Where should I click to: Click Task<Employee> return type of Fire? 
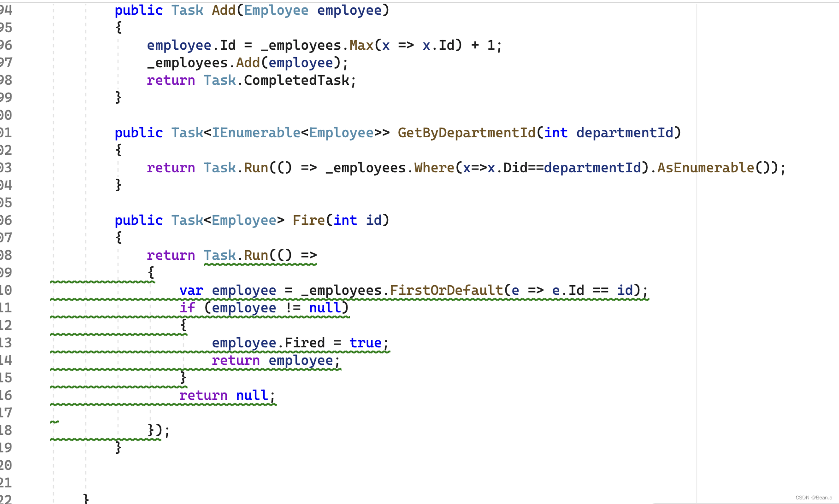click(x=228, y=220)
